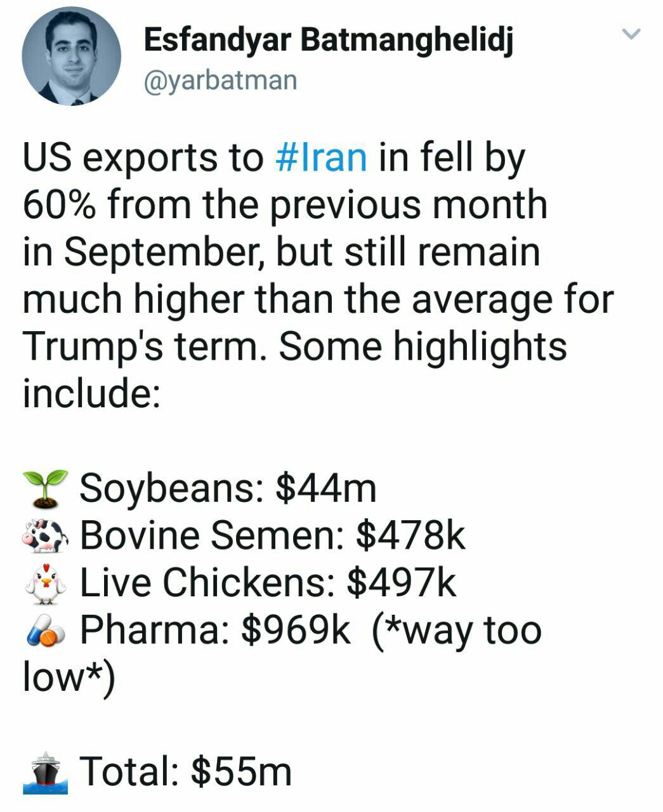Screen dimensions: 663x812
Task: Click the cow emoji beside Bovine Semen
Action: tap(45, 536)
